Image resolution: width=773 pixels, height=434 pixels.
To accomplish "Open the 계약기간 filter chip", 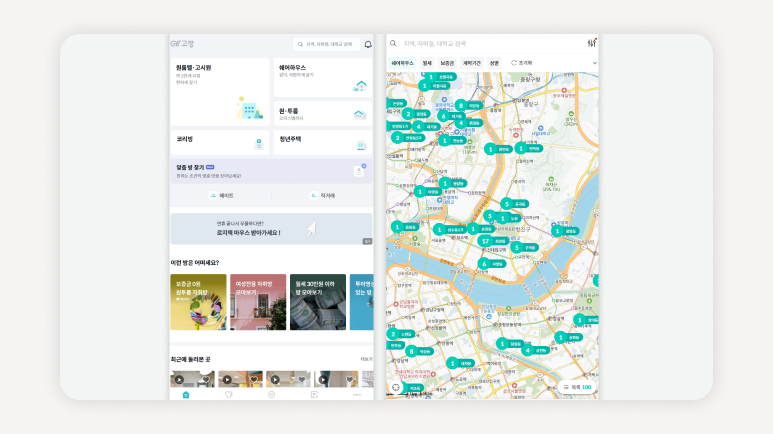I will [x=472, y=63].
